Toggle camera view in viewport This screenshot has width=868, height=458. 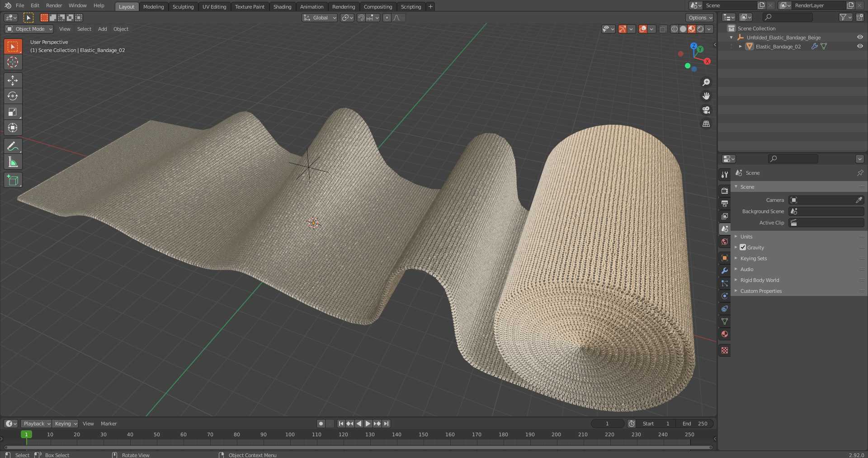[706, 110]
